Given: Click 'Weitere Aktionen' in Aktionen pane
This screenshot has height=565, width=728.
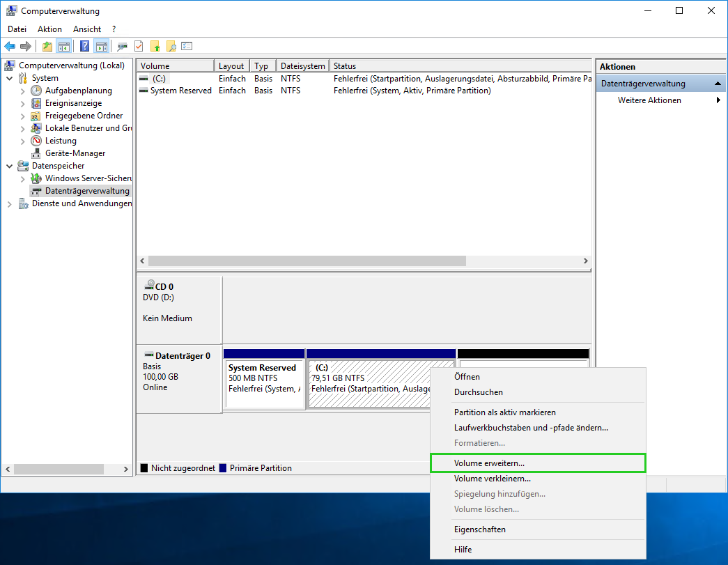Looking at the screenshot, I should (649, 100).
